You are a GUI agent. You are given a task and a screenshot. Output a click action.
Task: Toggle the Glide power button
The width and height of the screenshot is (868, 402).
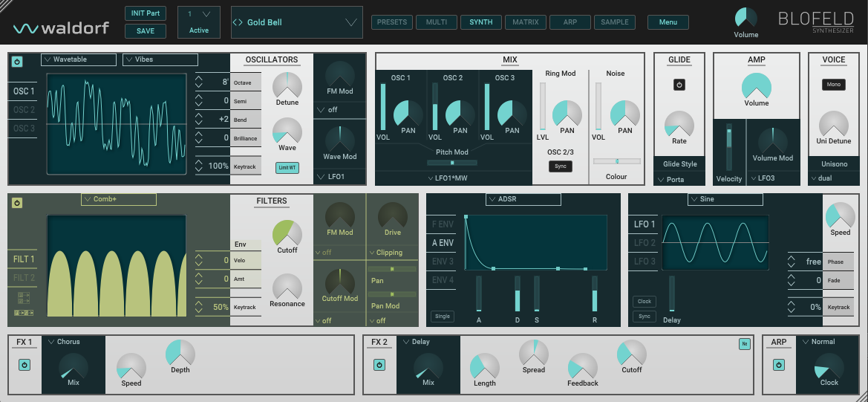(x=679, y=85)
